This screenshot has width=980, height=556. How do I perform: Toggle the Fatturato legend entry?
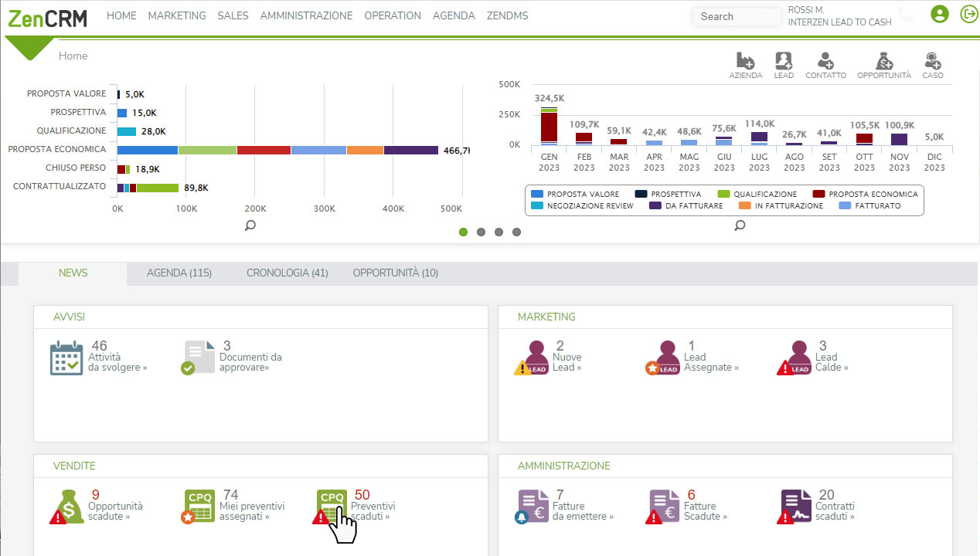(x=871, y=205)
